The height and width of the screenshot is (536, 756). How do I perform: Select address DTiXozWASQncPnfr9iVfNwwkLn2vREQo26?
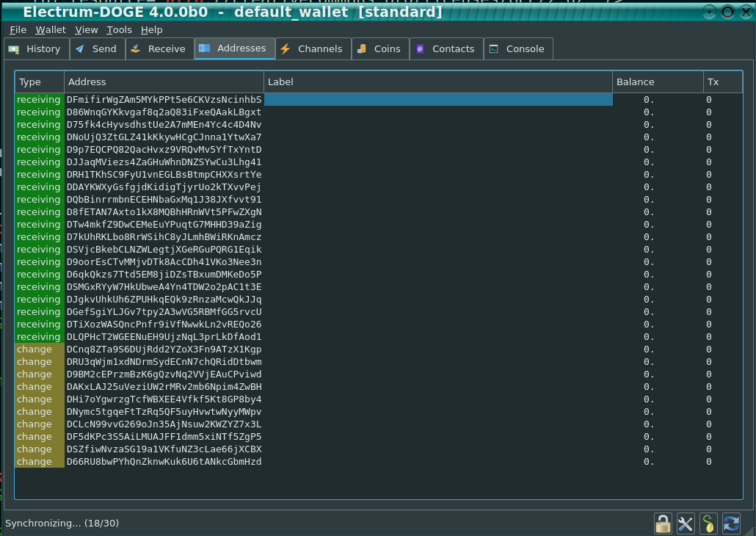(x=164, y=325)
